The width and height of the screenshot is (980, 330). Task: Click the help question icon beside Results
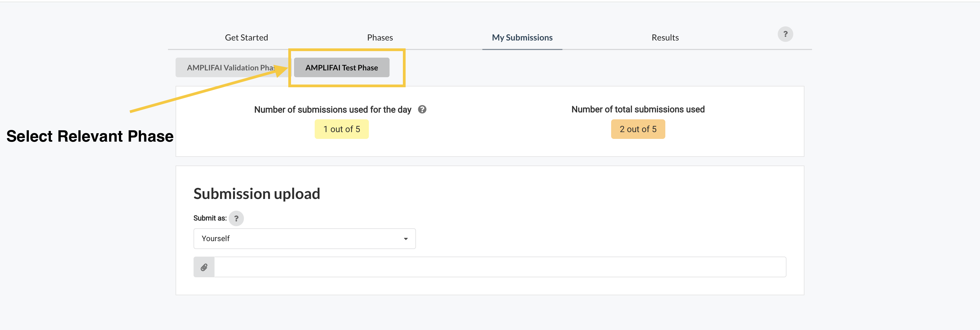pyautogui.click(x=785, y=34)
